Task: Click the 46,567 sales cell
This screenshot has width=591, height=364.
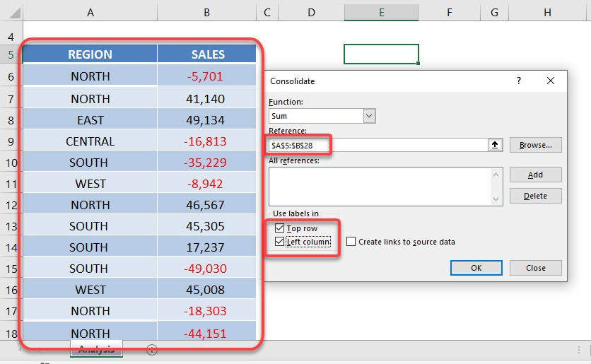Action: coord(207,204)
